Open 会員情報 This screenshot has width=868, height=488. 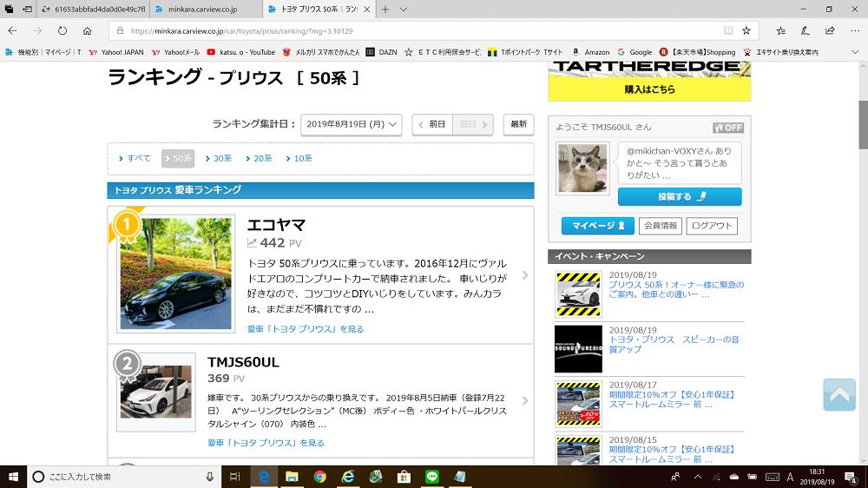click(x=661, y=226)
